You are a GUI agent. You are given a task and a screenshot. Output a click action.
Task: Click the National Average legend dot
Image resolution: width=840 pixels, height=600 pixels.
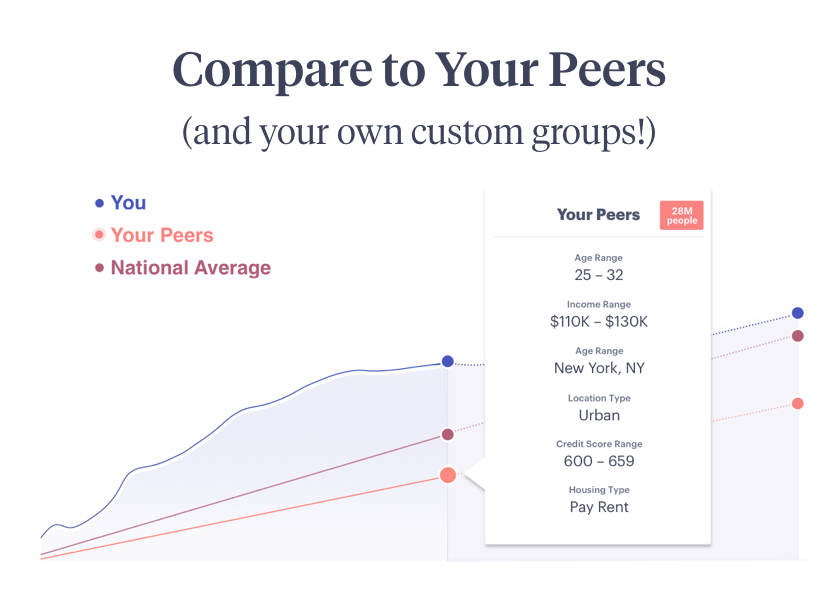click(99, 267)
